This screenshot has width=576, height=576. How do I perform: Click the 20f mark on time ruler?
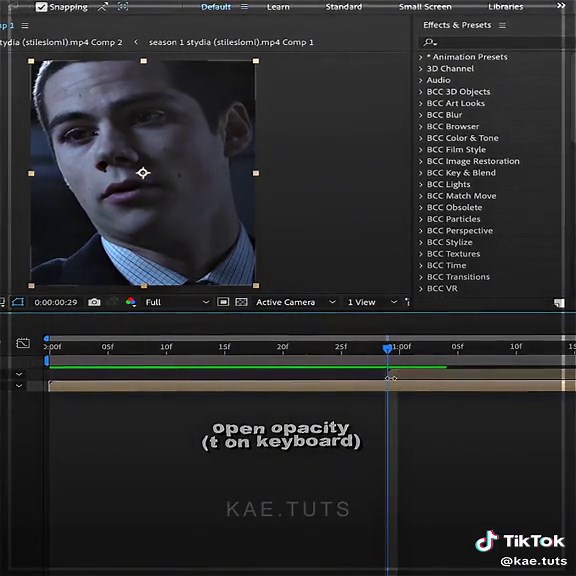pyautogui.click(x=282, y=347)
